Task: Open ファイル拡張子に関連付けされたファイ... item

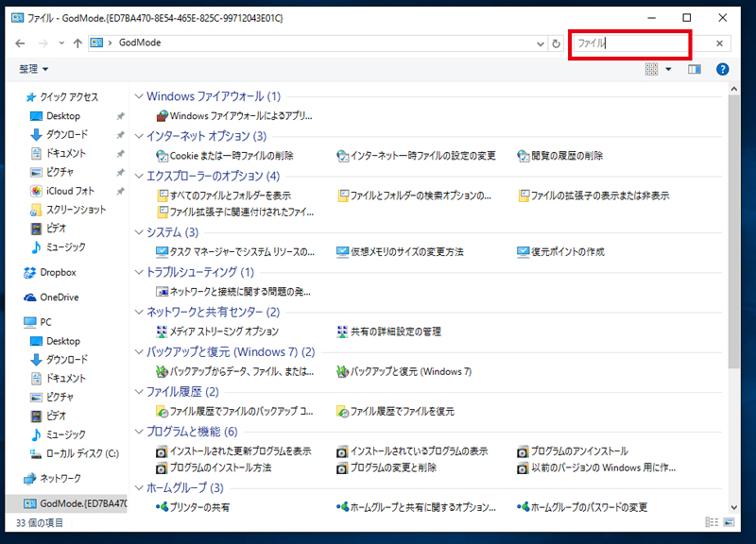Action: coord(235,212)
